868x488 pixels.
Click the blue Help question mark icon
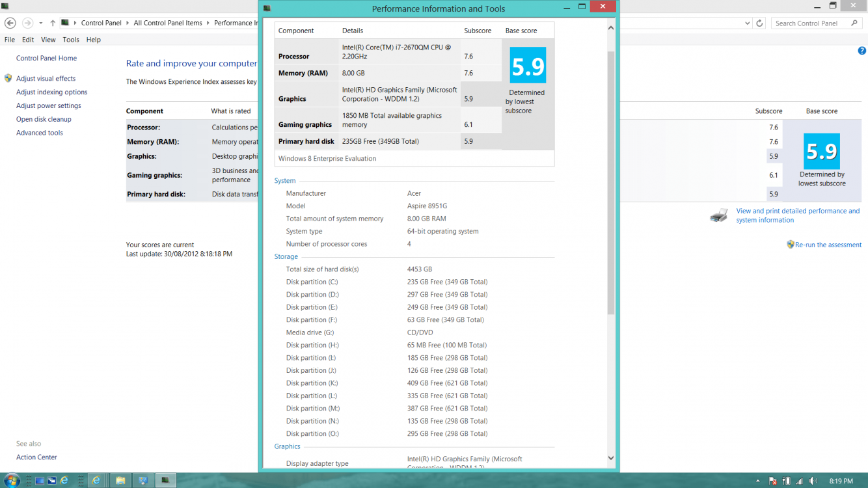tap(861, 51)
